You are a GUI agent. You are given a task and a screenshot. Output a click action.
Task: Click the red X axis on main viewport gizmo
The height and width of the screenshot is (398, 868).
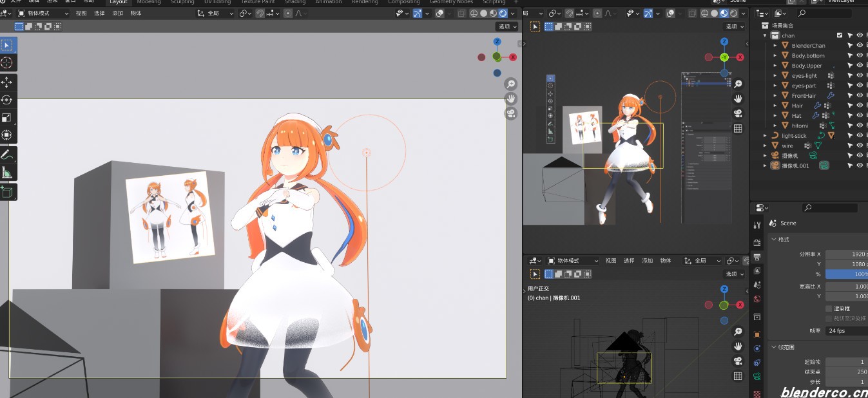tap(513, 57)
